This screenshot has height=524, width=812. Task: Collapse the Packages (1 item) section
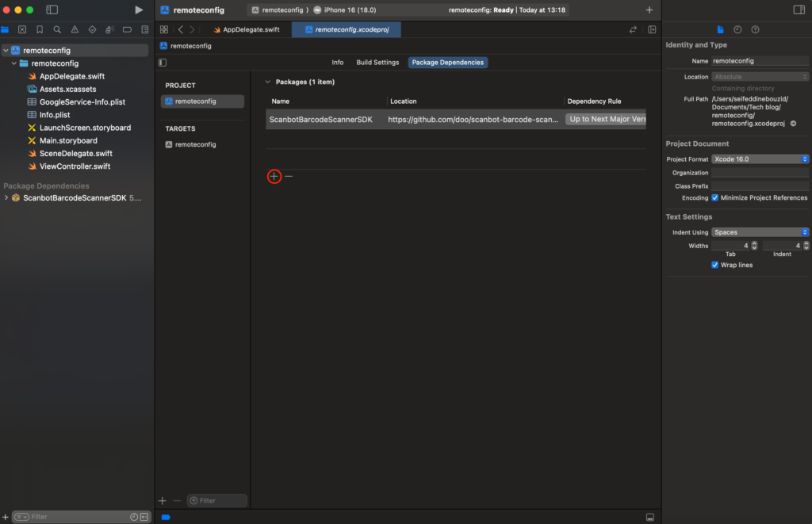coord(267,82)
